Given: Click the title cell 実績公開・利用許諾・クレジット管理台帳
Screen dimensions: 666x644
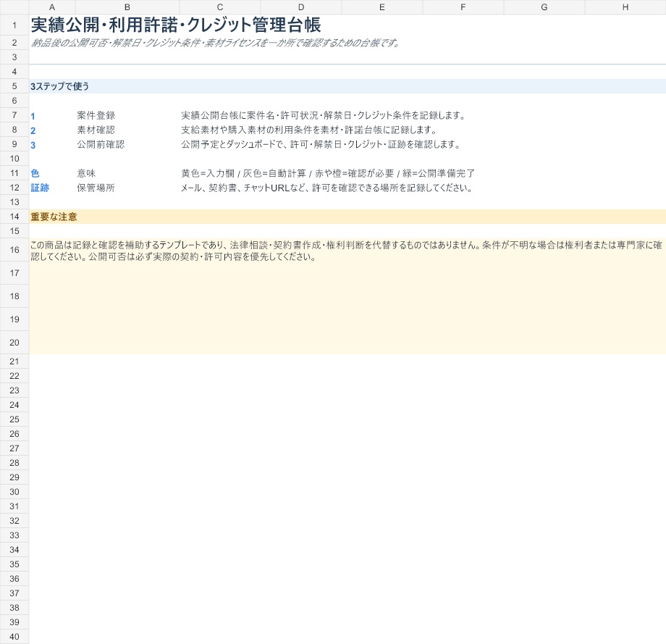Looking at the screenshot, I should (176, 25).
